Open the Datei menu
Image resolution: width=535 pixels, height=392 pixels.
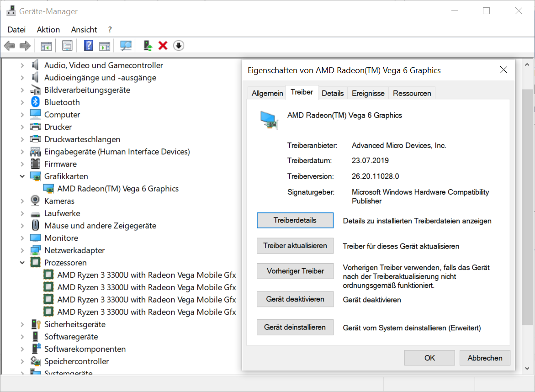(x=16, y=30)
